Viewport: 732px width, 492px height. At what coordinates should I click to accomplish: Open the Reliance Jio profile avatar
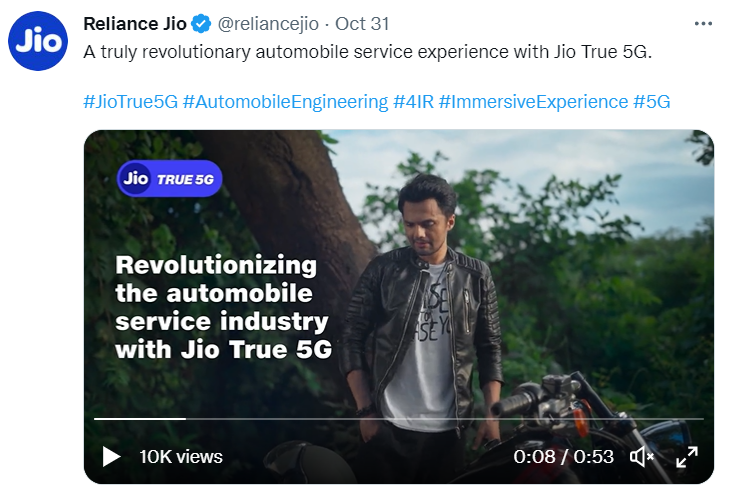(x=37, y=42)
